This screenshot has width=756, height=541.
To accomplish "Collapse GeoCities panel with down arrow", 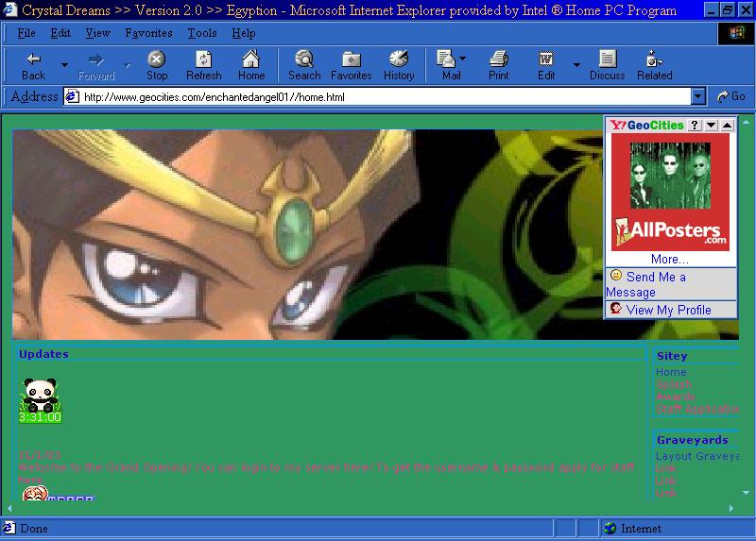I will coord(711,126).
